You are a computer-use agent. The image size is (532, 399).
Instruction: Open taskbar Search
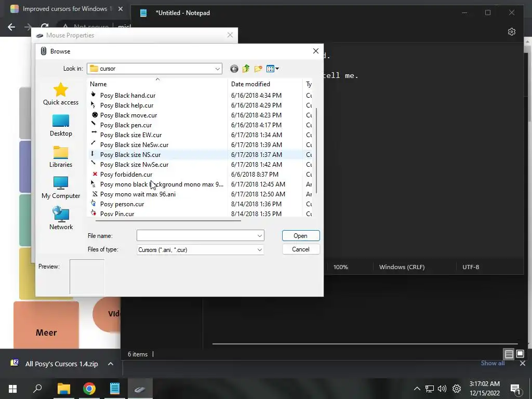37,389
